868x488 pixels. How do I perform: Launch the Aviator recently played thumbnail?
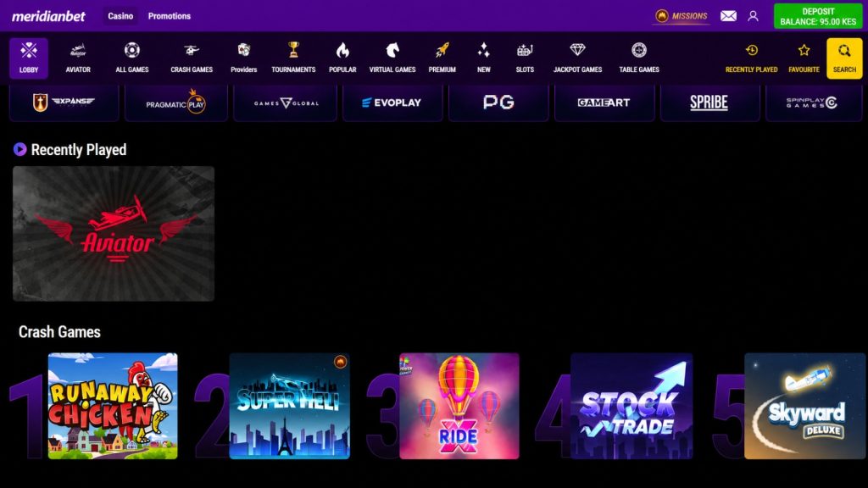point(114,234)
